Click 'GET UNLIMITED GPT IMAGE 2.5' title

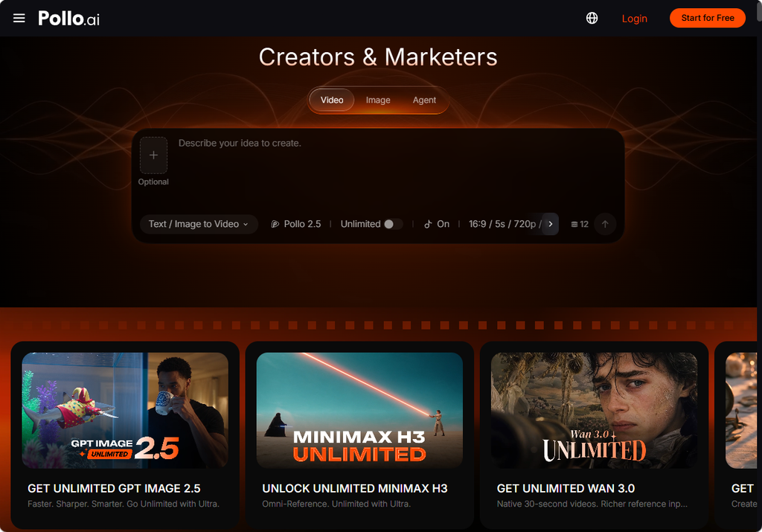click(114, 488)
